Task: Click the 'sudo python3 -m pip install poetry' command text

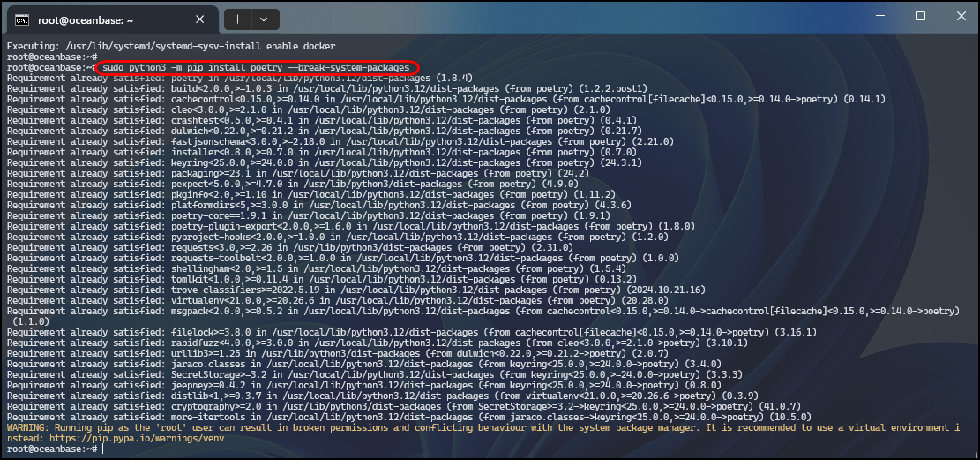Action: 257,67
